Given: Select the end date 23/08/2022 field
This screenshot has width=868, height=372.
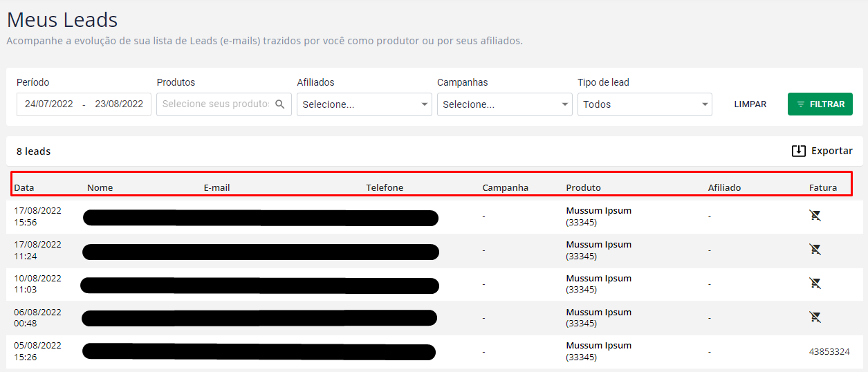Looking at the screenshot, I should coord(119,104).
